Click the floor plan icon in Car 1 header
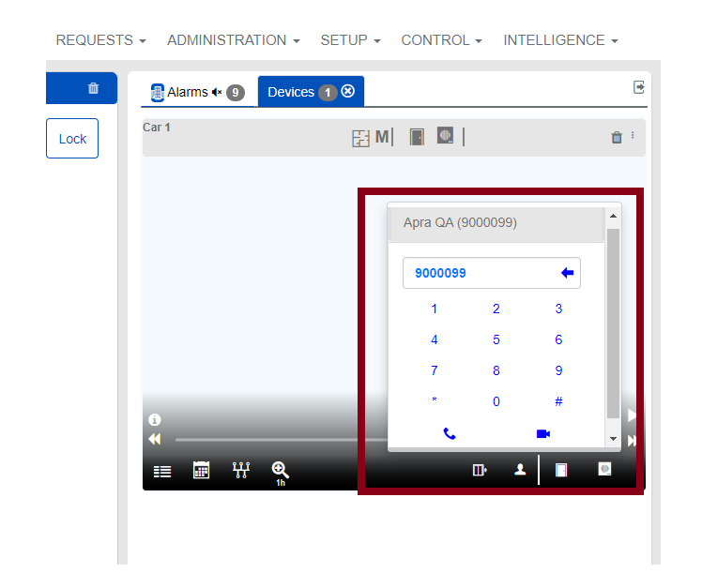 (x=361, y=138)
